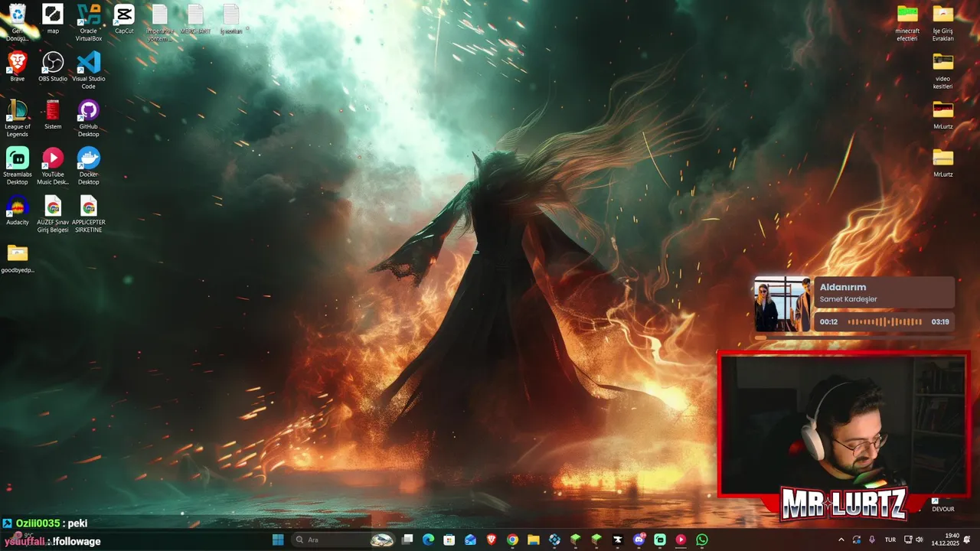Launch Audacity from the desktop
The height and width of the screenshot is (551, 980).
point(17,210)
